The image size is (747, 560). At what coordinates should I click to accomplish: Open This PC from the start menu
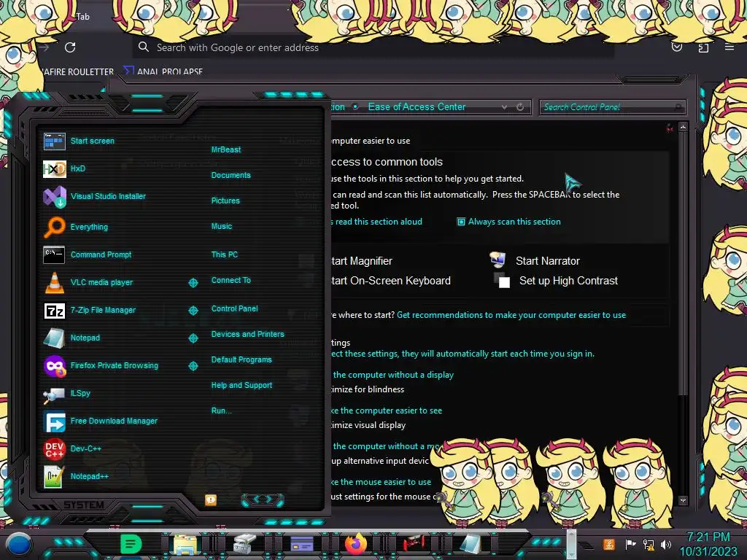(225, 254)
